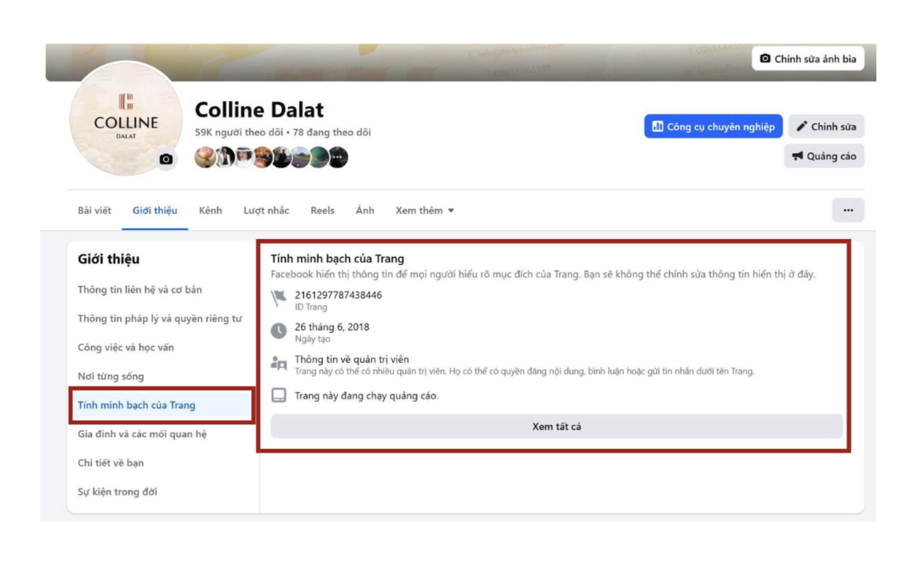This screenshot has width=924, height=571.
Task: Open the Lượt nhắc tab
Action: coord(266,211)
